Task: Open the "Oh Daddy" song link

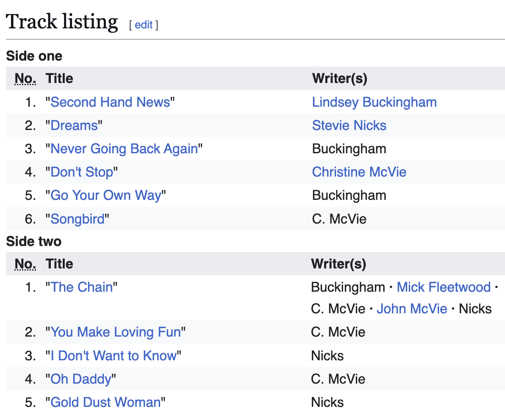Action: coord(80,379)
